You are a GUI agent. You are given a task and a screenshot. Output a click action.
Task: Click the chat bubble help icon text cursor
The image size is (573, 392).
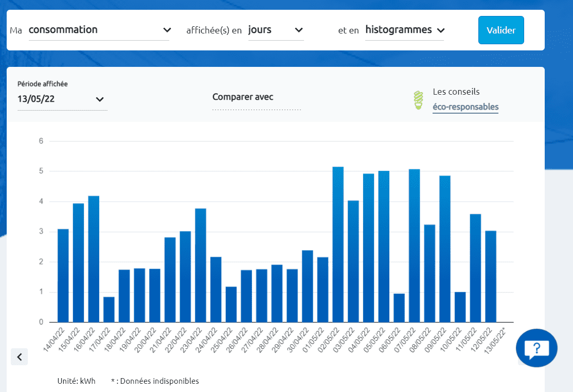pyautogui.click(x=536, y=348)
